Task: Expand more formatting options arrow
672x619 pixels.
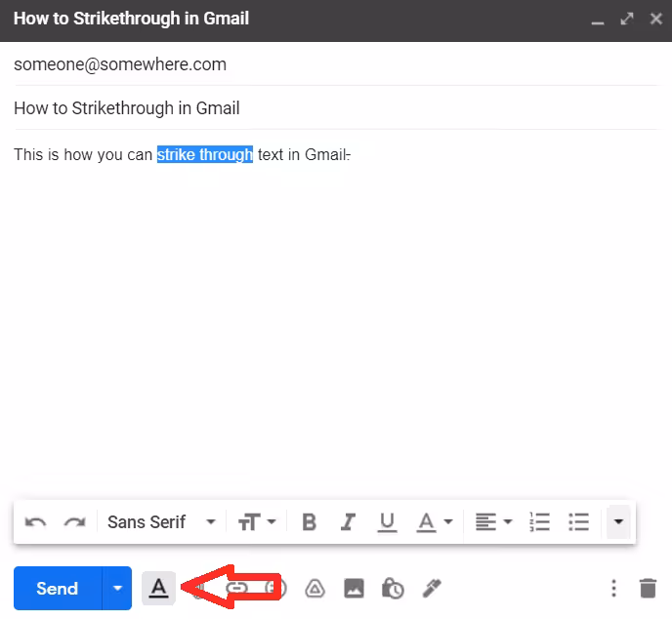Action: coord(618,521)
